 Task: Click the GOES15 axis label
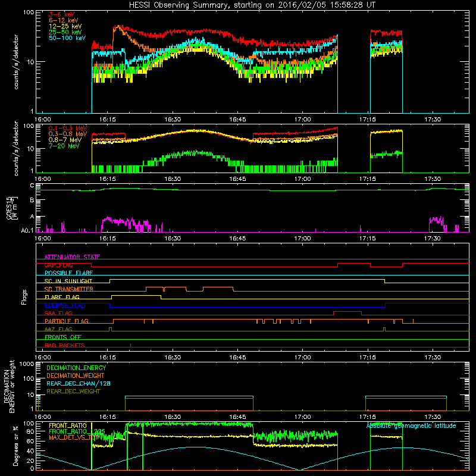[x=10, y=208]
